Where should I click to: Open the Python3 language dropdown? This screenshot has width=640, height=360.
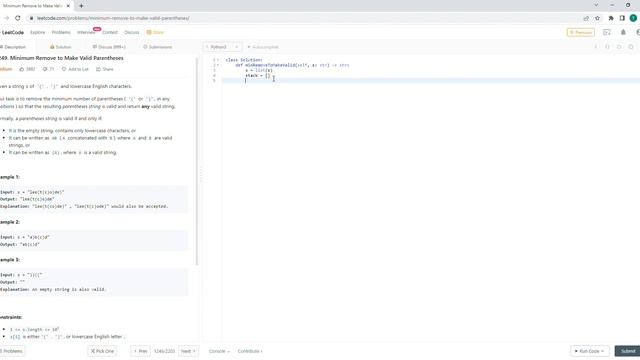tap(222, 47)
